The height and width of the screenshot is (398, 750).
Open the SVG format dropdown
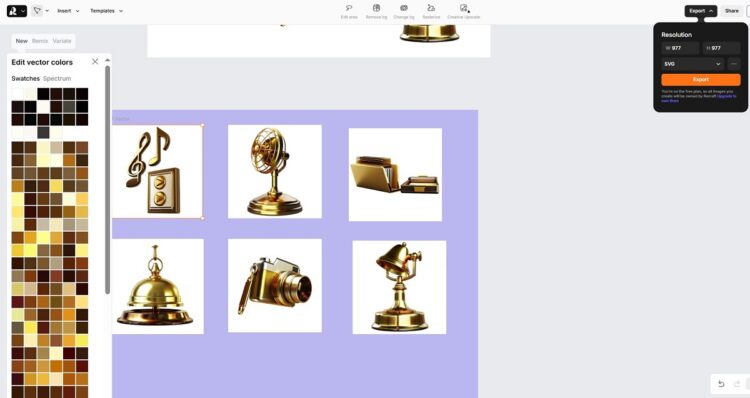coord(693,64)
